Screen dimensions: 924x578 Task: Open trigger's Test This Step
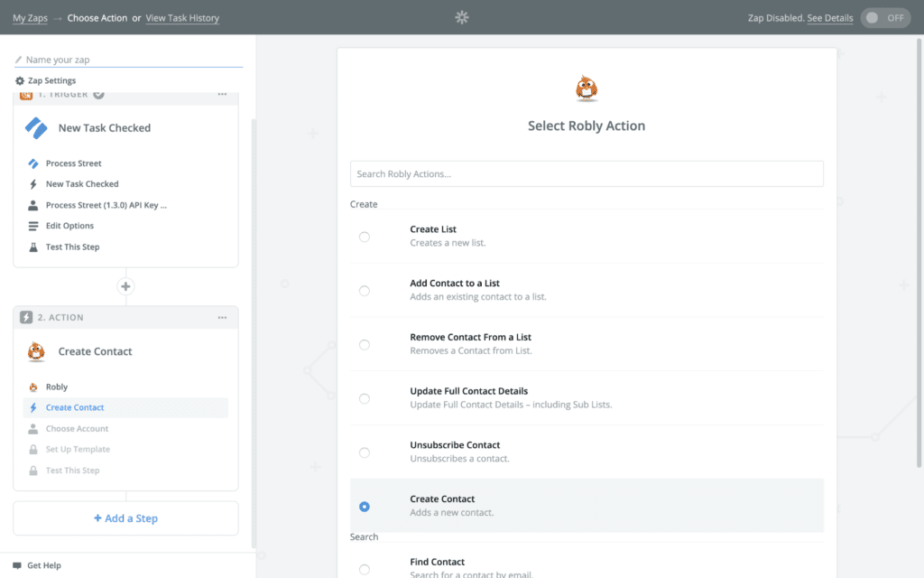coord(72,247)
